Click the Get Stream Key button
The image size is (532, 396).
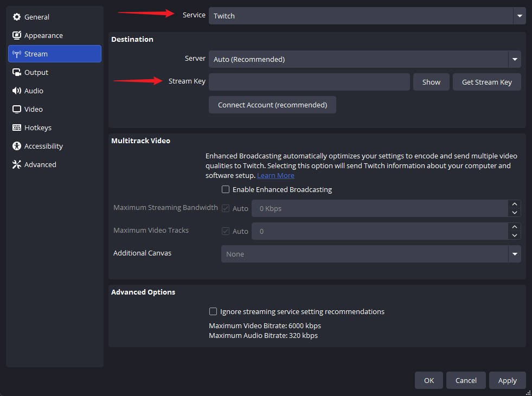click(x=487, y=82)
